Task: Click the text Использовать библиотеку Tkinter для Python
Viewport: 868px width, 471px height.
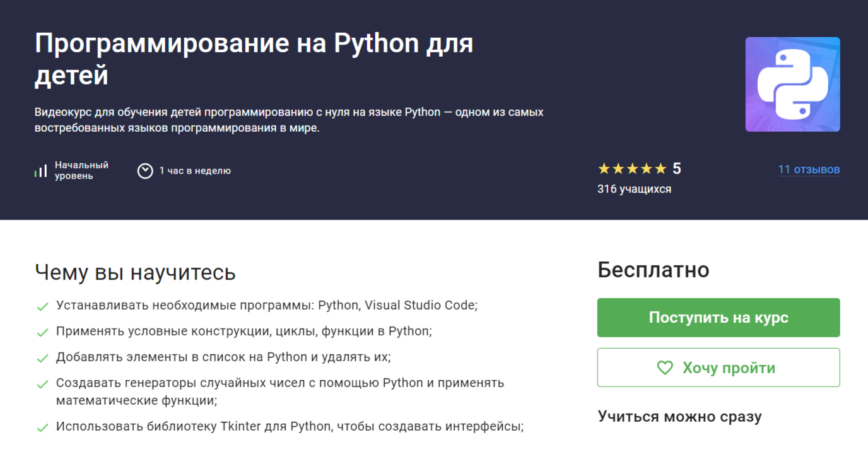Action: pos(290,426)
